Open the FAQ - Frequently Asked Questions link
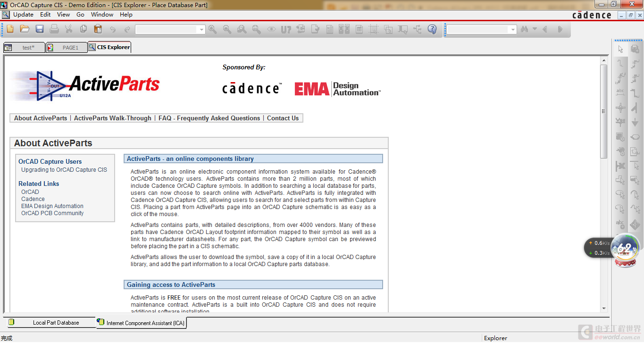Viewport: 644px width, 343px height. [x=209, y=118]
